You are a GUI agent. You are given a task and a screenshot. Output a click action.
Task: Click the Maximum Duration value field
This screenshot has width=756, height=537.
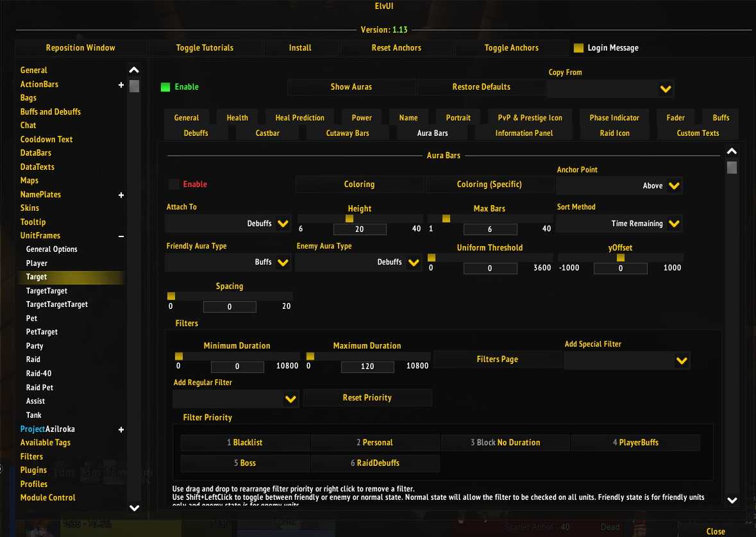[367, 367]
